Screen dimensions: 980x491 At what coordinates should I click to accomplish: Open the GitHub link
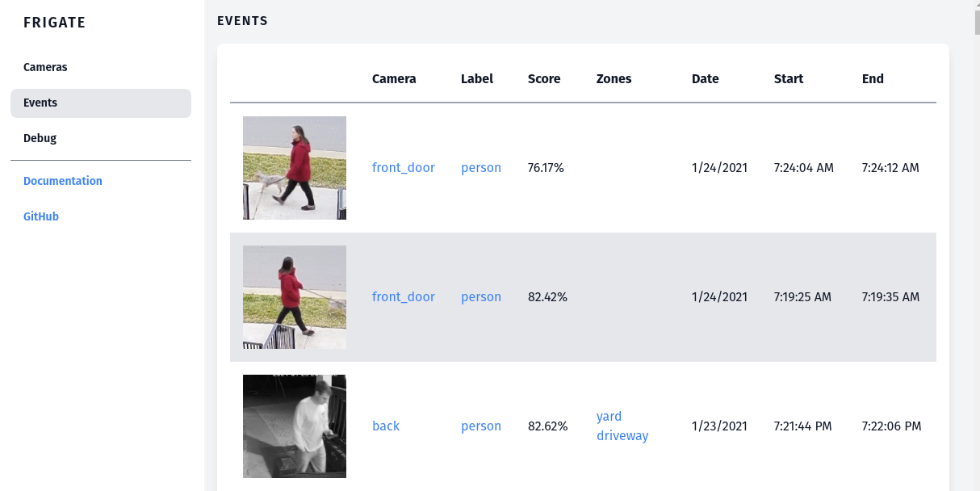point(41,216)
